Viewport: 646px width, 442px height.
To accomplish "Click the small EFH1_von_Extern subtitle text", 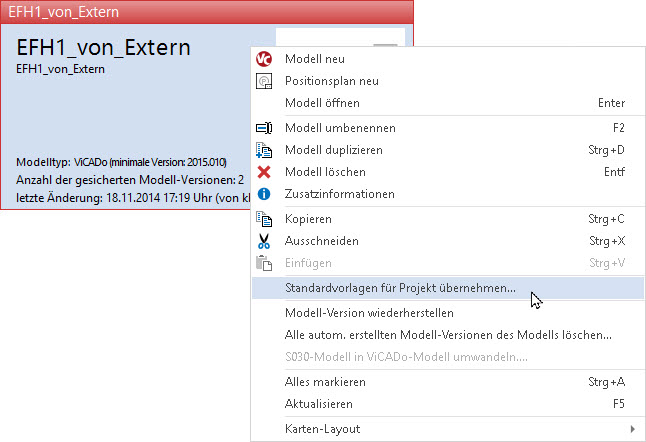I will point(60,69).
